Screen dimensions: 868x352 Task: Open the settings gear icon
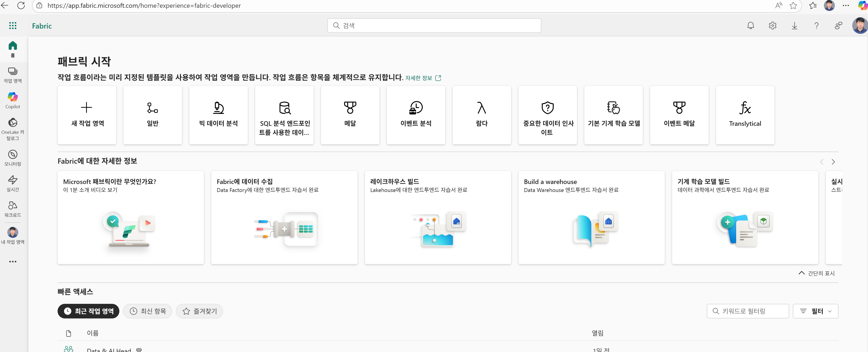(772, 26)
